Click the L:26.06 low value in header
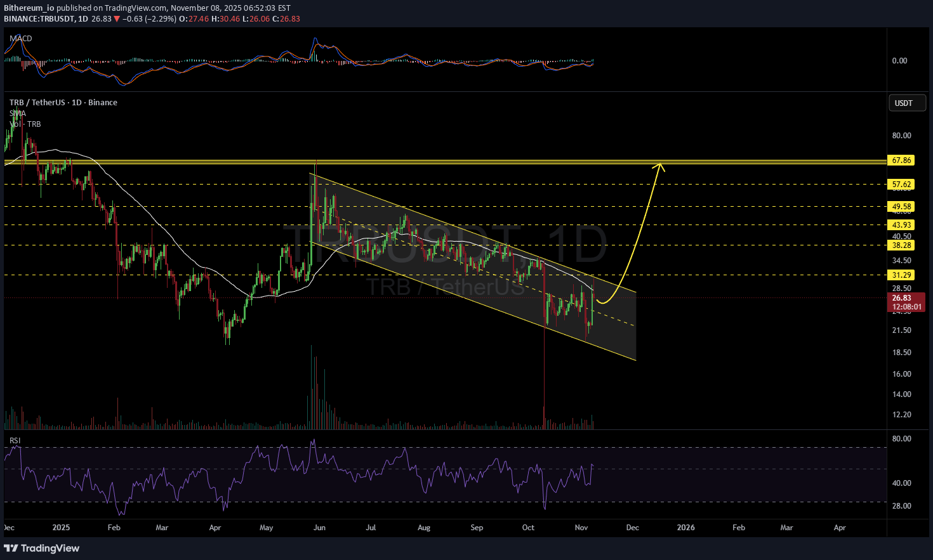The height and width of the screenshot is (560, 933). point(255,19)
